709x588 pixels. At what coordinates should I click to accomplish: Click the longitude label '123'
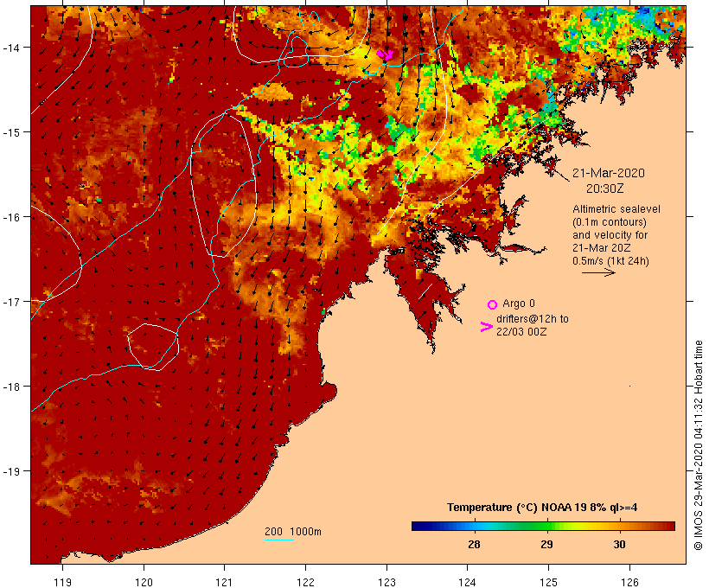tap(386, 582)
